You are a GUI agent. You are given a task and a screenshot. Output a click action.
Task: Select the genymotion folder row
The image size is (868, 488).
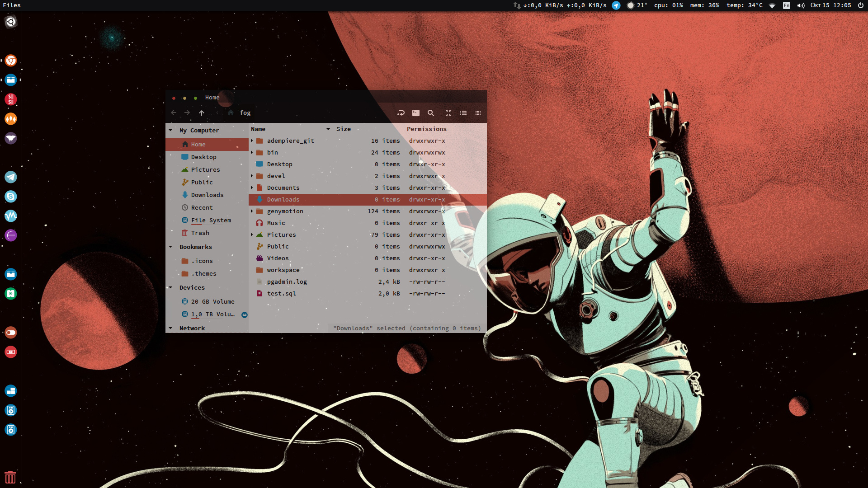click(x=285, y=211)
